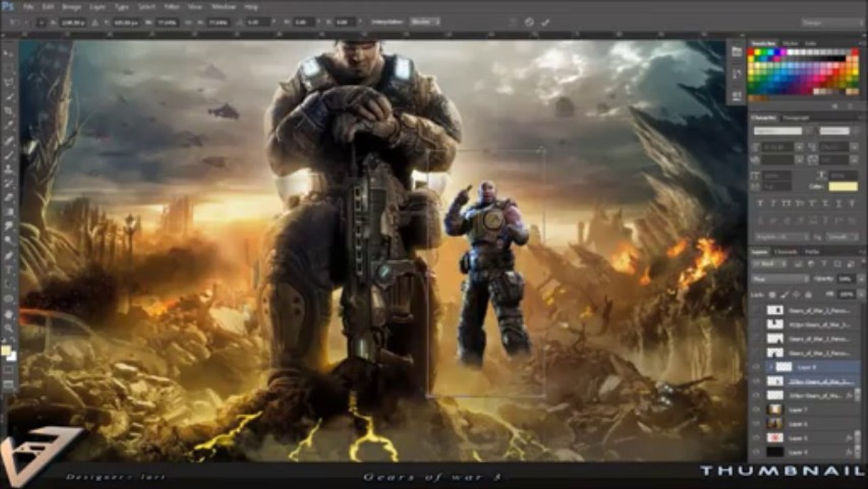
Task: Hide Layer 4 with its eye icon
Action: 756,452
